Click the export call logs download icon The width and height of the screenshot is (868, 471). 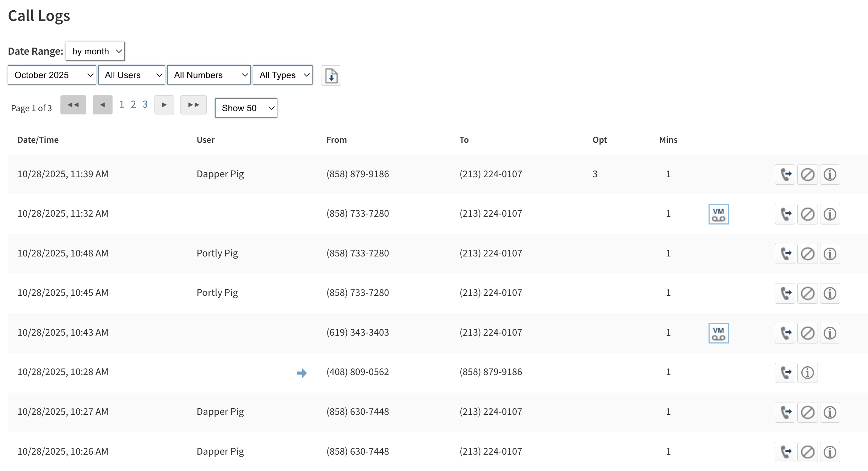click(x=331, y=76)
